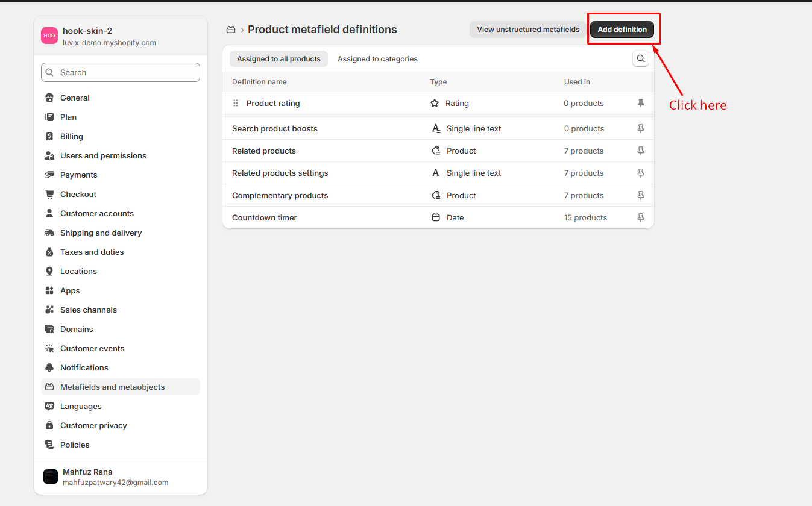
Task: Unpin the Product rating definition
Action: tap(640, 103)
